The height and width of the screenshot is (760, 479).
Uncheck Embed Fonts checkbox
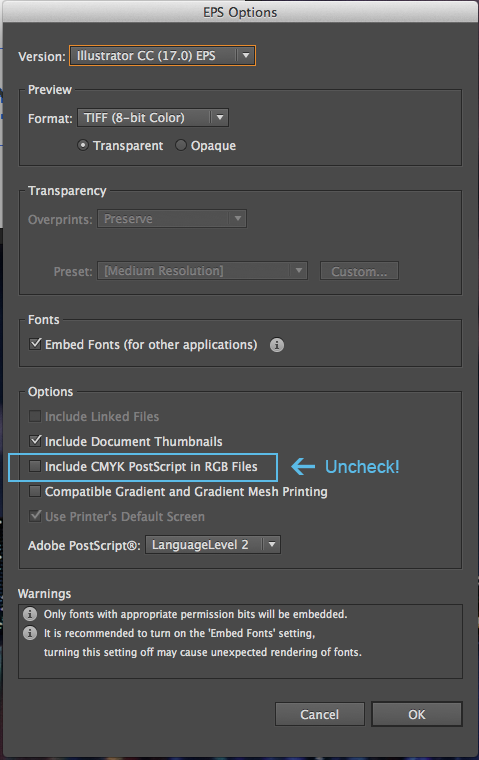tap(35, 344)
